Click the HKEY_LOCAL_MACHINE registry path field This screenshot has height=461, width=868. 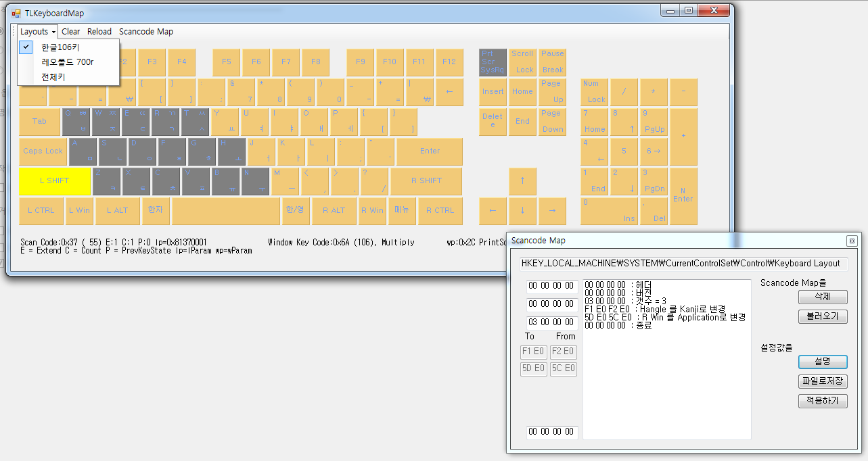(683, 264)
